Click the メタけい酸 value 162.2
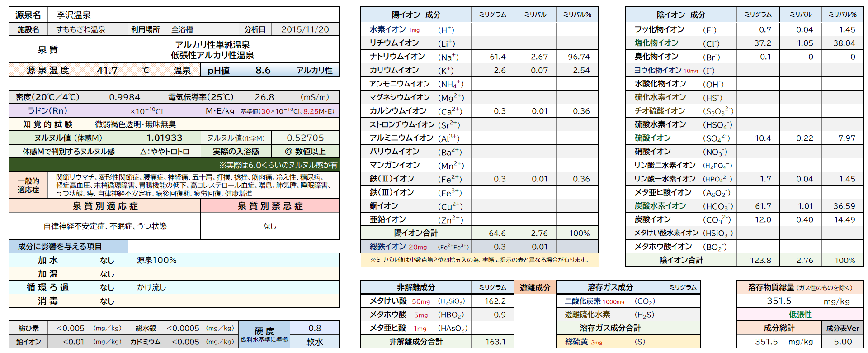 click(x=495, y=301)
